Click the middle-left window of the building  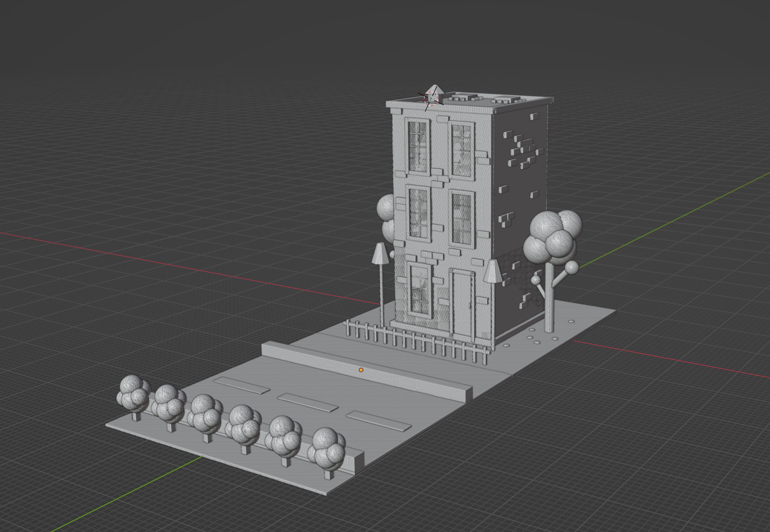pos(419,213)
